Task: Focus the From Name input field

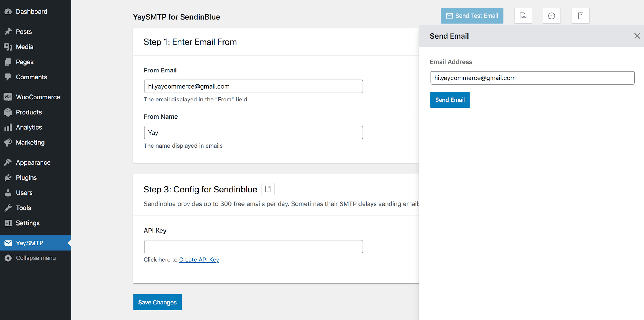Action: click(253, 133)
